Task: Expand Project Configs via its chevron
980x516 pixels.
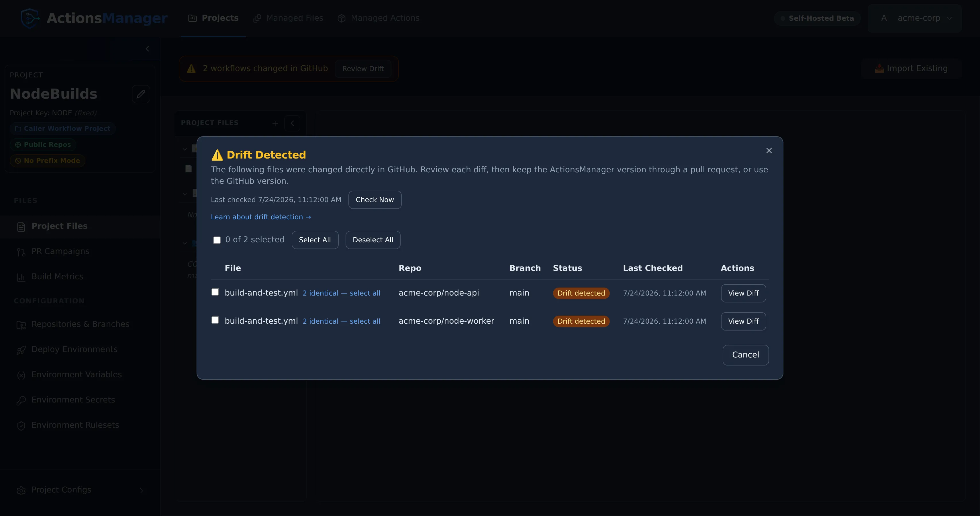Action: [x=142, y=490]
